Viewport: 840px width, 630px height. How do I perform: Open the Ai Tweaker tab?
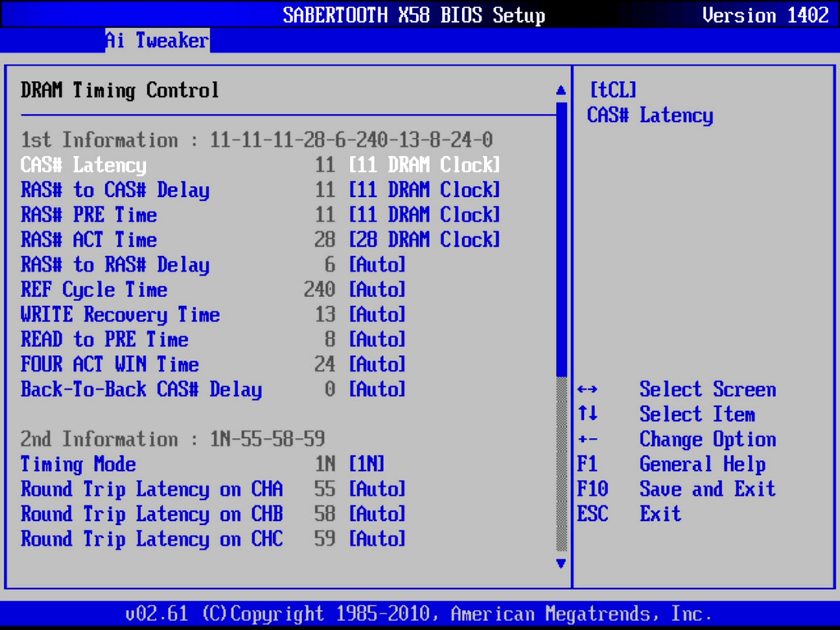[157, 40]
